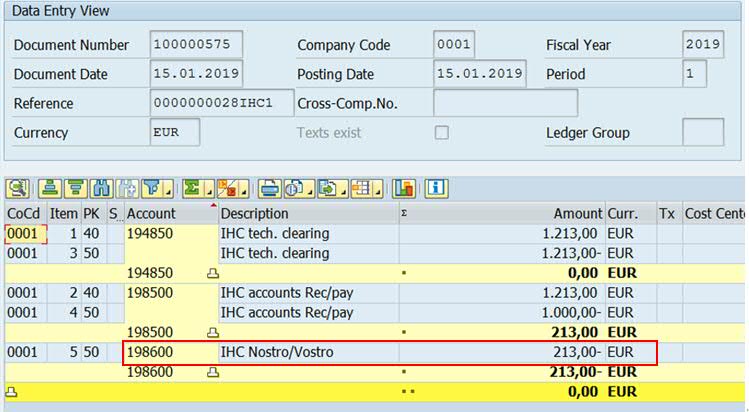Click the Ledger Group input field
This screenshot has width=749, height=412.
(x=702, y=133)
